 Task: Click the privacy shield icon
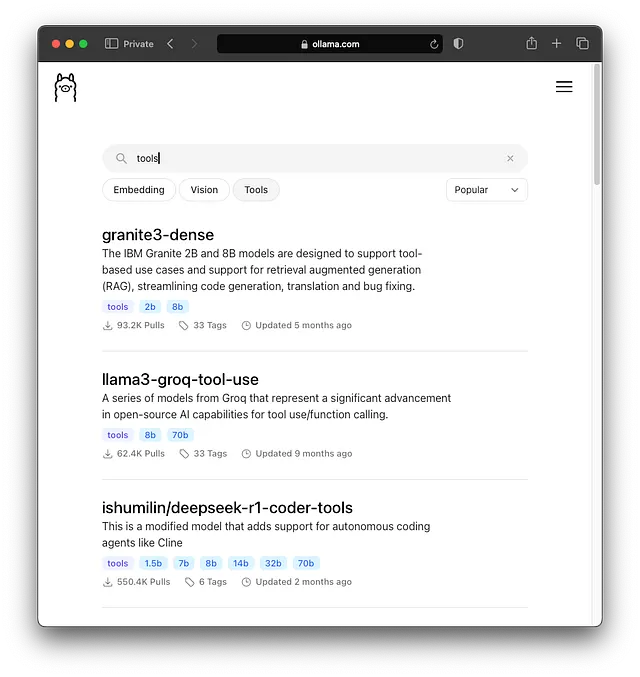(x=459, y=44)
